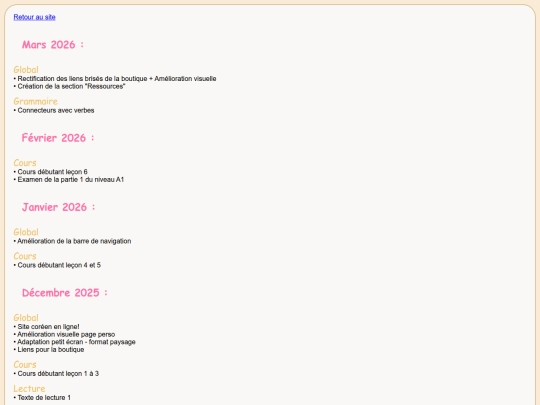Click the 'Février 2026 :' heading
The height and width of the screenshot is (405, 540).
pyautogui.click(x=58, y=138)
